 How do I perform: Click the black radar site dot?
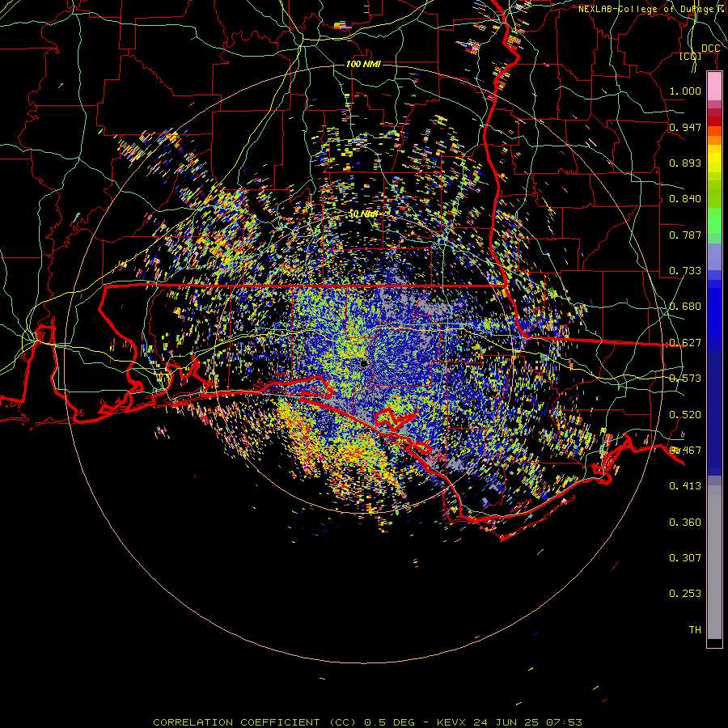tap(364, 363)
